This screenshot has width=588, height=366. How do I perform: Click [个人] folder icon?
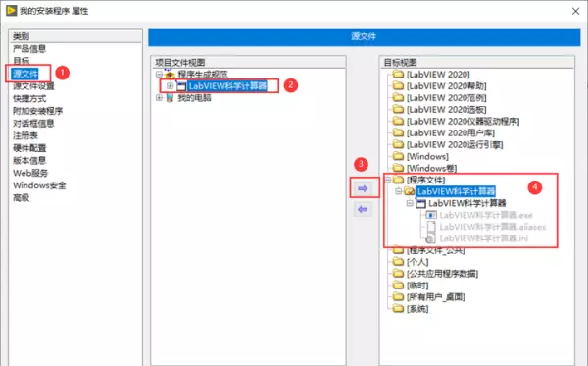(398, 262)
